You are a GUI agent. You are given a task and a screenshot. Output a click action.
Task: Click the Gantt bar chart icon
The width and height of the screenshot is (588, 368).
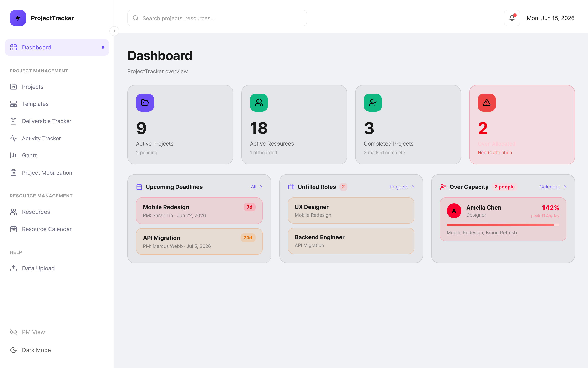point(13,155)
